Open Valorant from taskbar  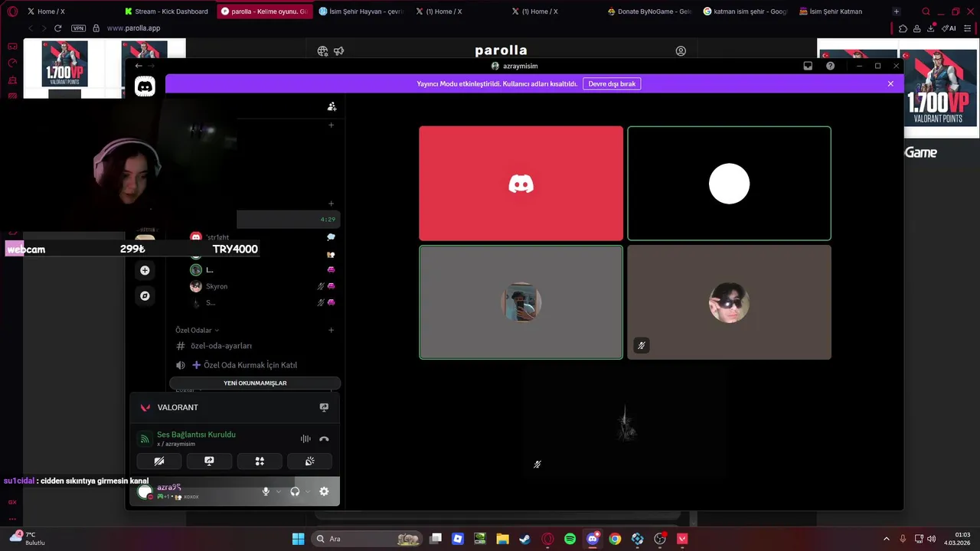[x=682, y=539]
